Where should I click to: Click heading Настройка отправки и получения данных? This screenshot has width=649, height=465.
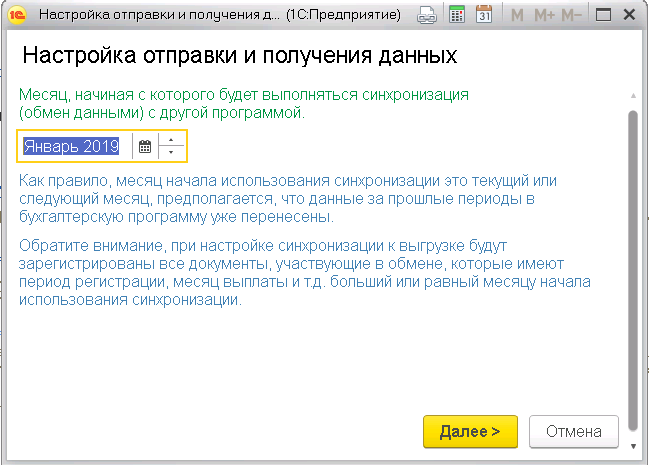coord(240,55)
